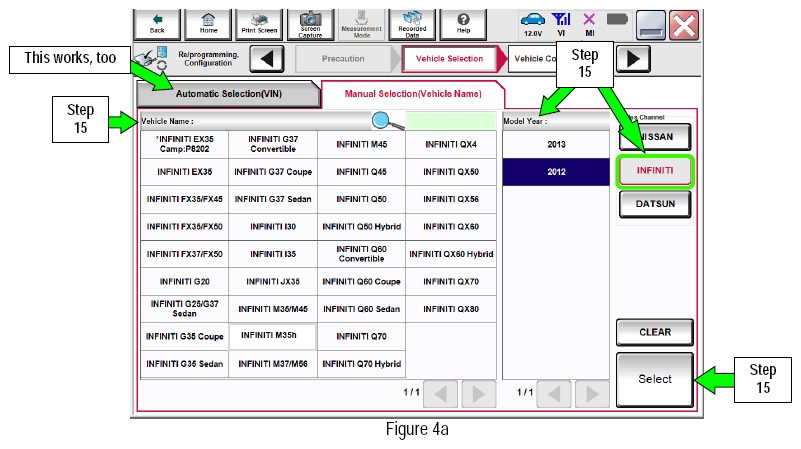Click the Print Screen icon
Viewport: 801px width, 449px height.
point(259,24)
